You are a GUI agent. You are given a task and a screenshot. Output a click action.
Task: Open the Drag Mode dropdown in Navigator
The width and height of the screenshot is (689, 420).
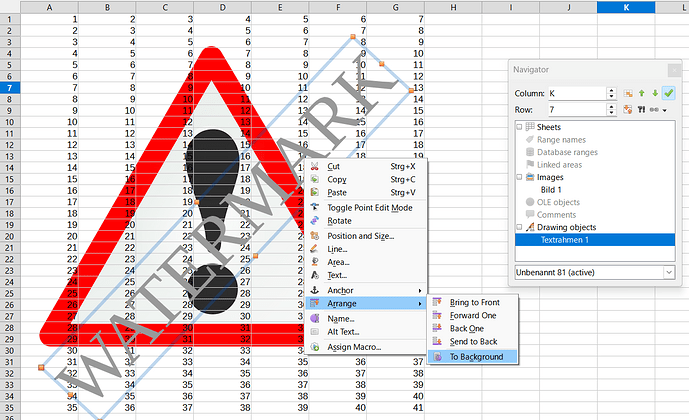[660, 109]
